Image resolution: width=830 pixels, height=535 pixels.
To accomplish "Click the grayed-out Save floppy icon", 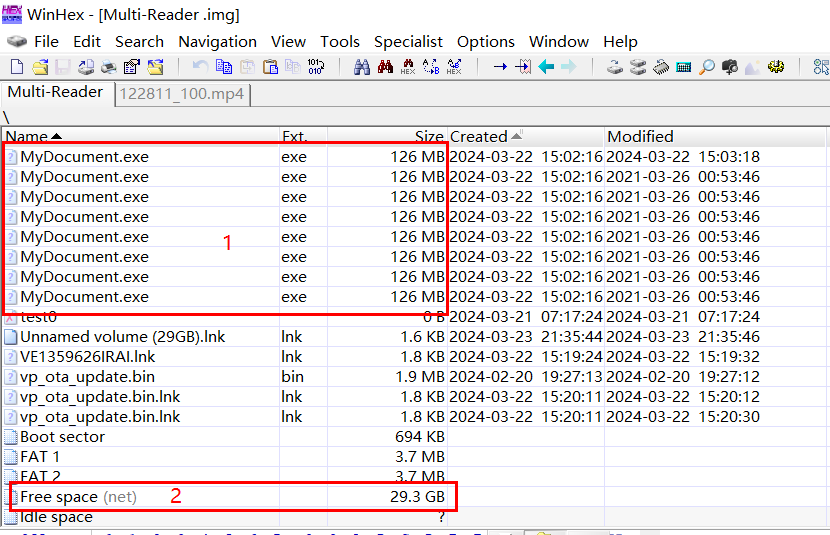I will click(63, 67).
